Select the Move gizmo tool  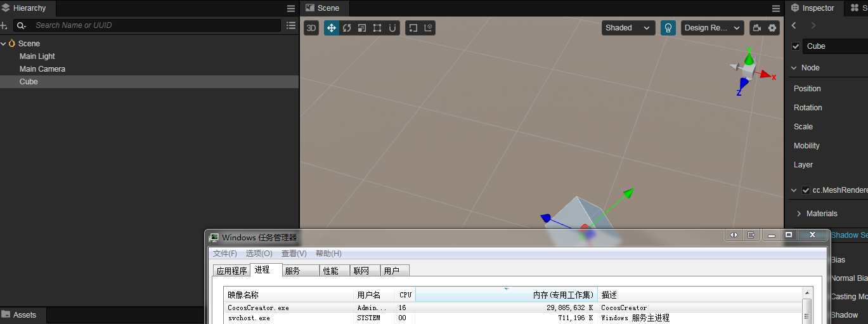(x=332, y=28)
